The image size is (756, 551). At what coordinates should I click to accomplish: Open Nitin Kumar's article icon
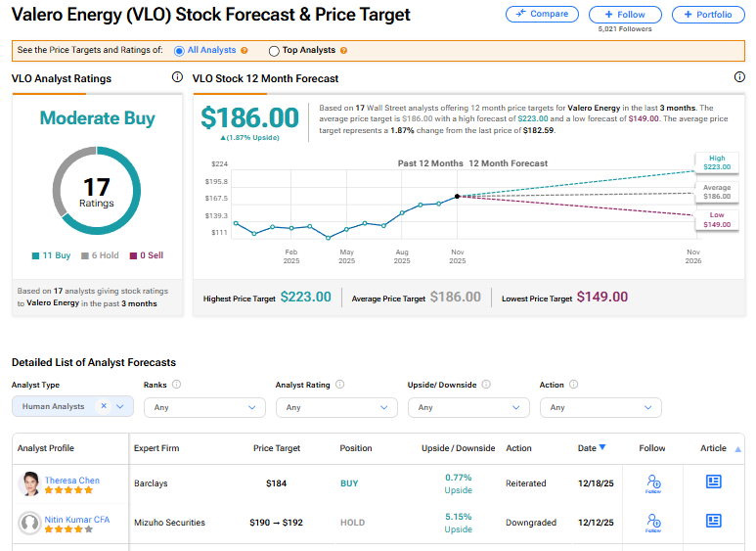tap(713, 522)
